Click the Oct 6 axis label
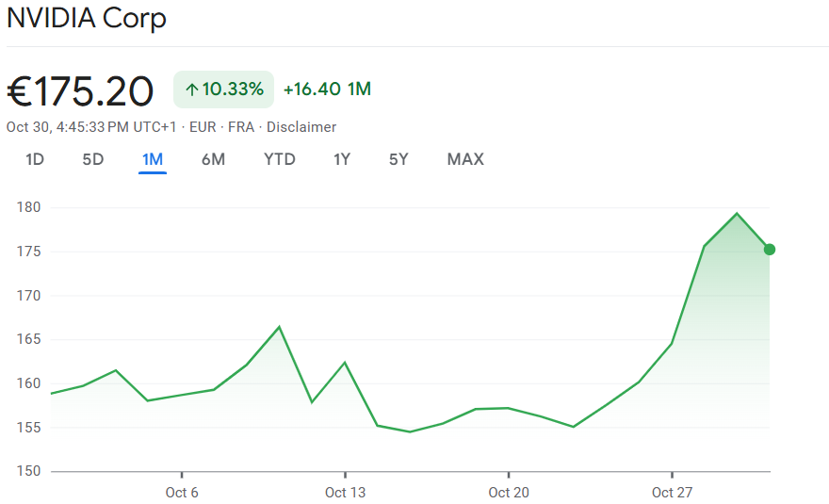Viewport: 829px width, 504px height. pyautogui.click(x=181, y=493)
